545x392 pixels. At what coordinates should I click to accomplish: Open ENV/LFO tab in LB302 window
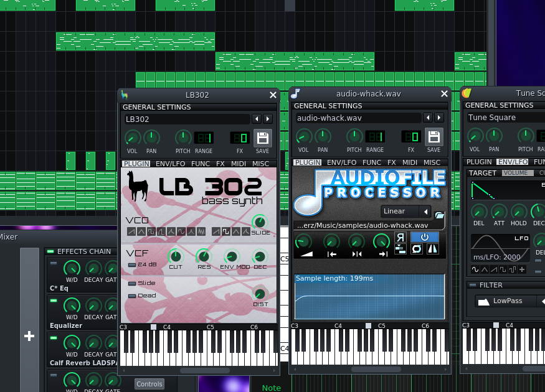click(x=170, y=164)
